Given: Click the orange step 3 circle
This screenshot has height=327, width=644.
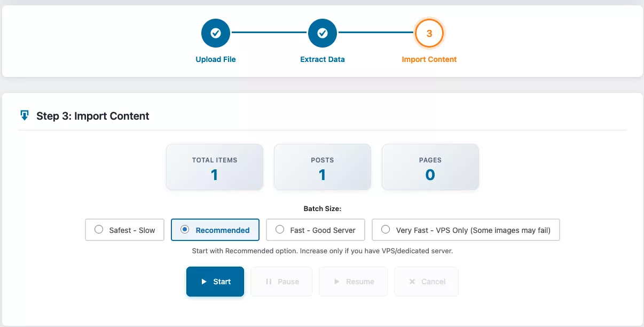Looking at the screenshot, I should [x=429, y=34].
